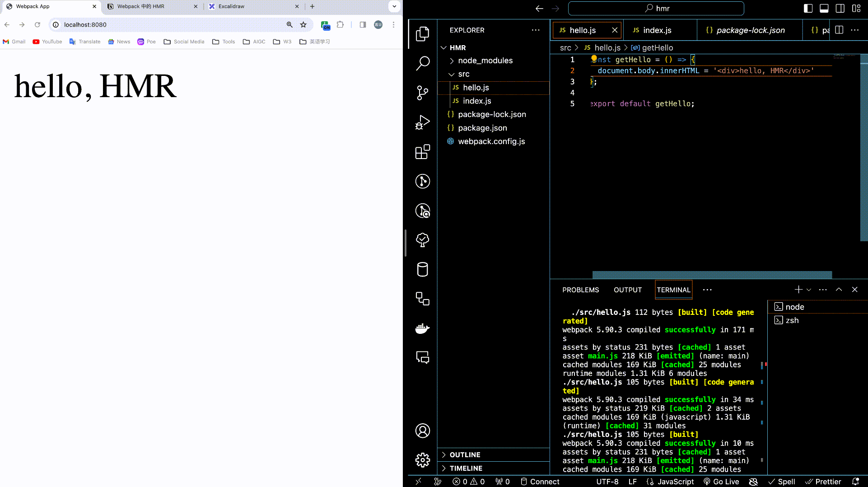Open editor more actions menu
Screen dimensions: 868x487
coord(855,30)
